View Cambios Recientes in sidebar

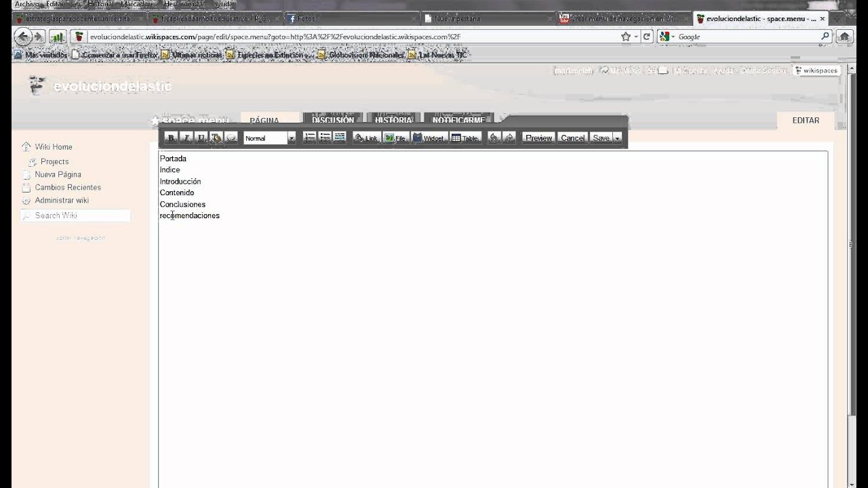click(x=68, y=187)
